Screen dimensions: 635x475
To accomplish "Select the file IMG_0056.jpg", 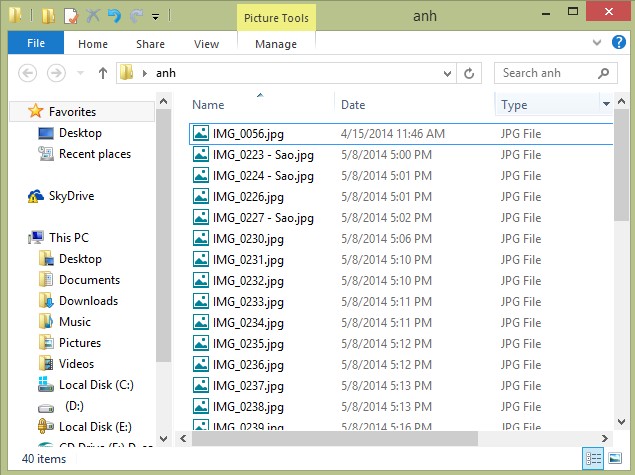I will 401,134.
